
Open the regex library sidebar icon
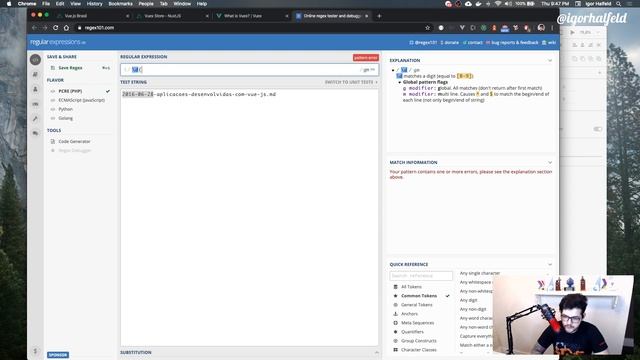(x=36, y=74)
